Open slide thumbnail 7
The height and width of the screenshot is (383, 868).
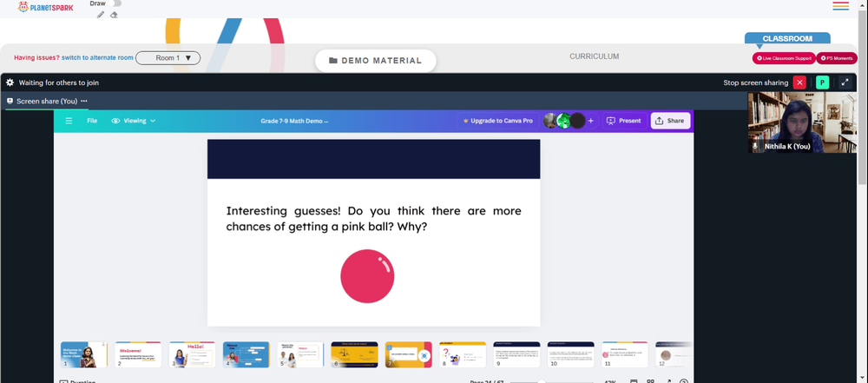(409, 354)
